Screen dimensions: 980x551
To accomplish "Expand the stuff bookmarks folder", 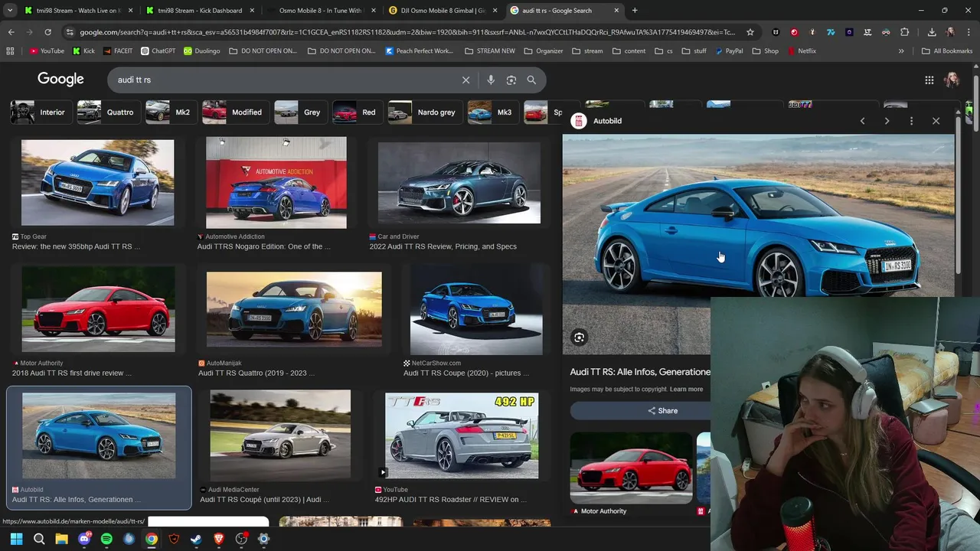I will click(x=694, y=51).
